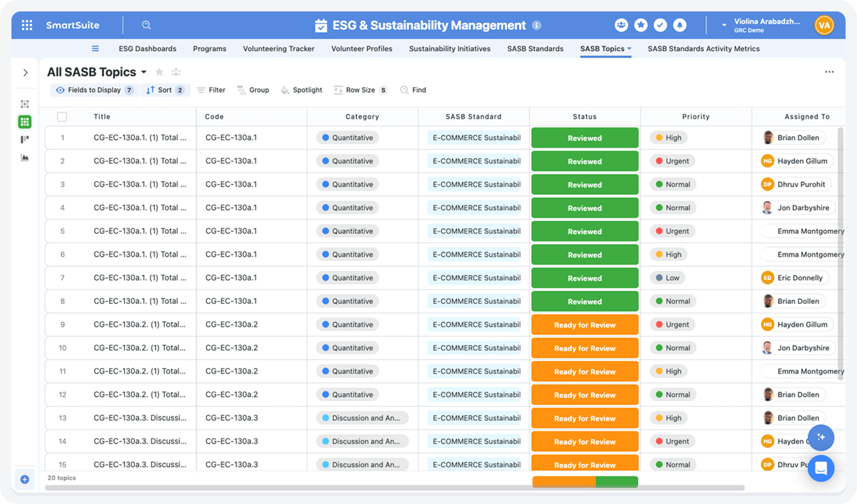Viewport: 857px width, 504px height.
Task: Go to Volunteering Tracker tab
Action: click(279, 49)
